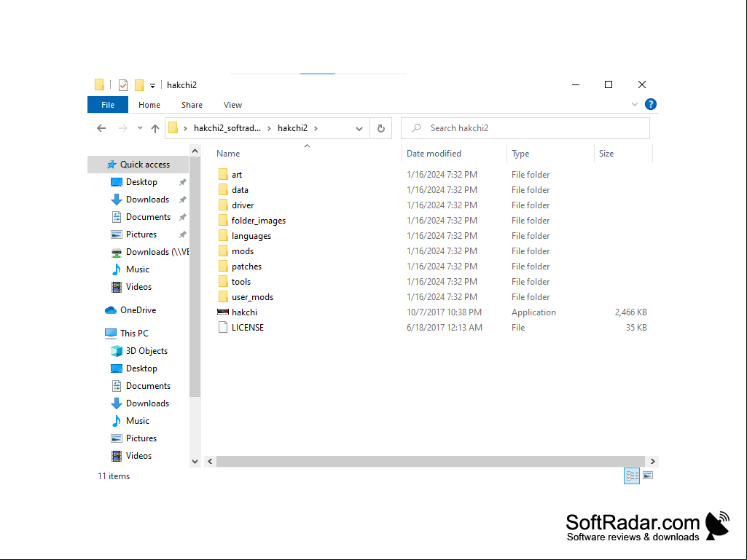747x560 pixels.
Task: Sort by the Date modified column
Action: (x=434, y=154)
